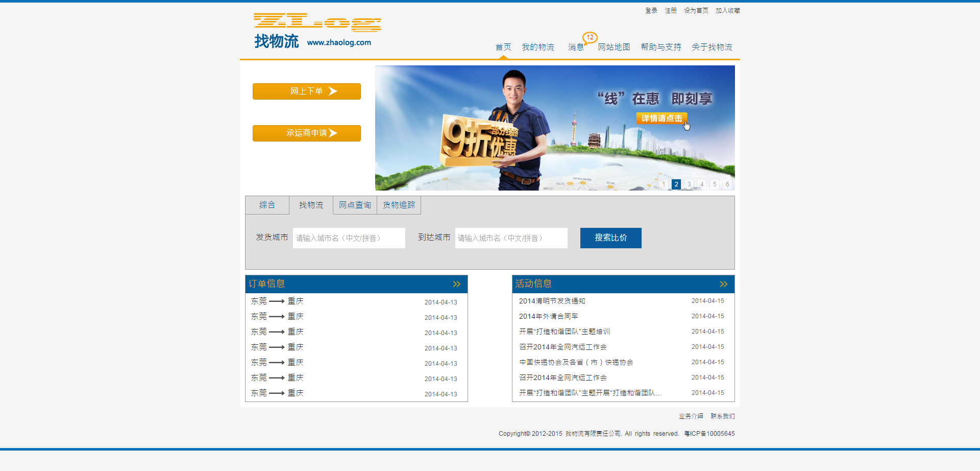Go to banner slide 3
The width and height of the screenshot is (980, 471).
(x=689, y=184)
